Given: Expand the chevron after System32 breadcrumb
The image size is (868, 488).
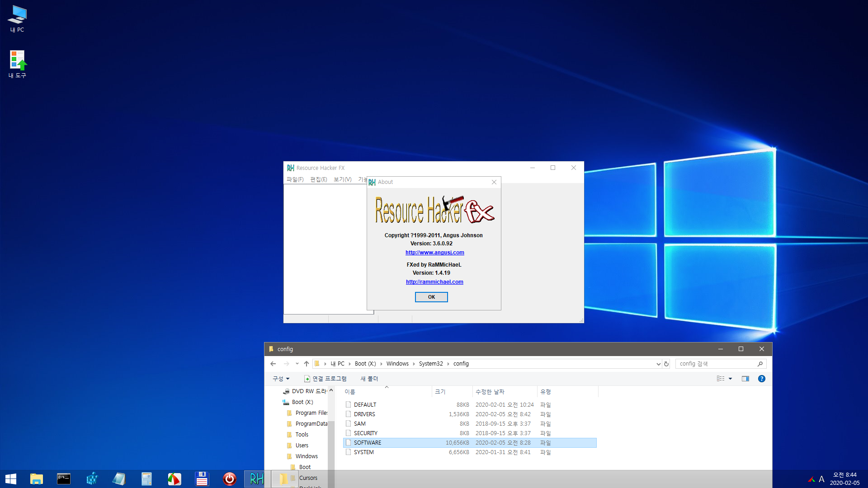Looking at the screenshot, I should (448, 364).
